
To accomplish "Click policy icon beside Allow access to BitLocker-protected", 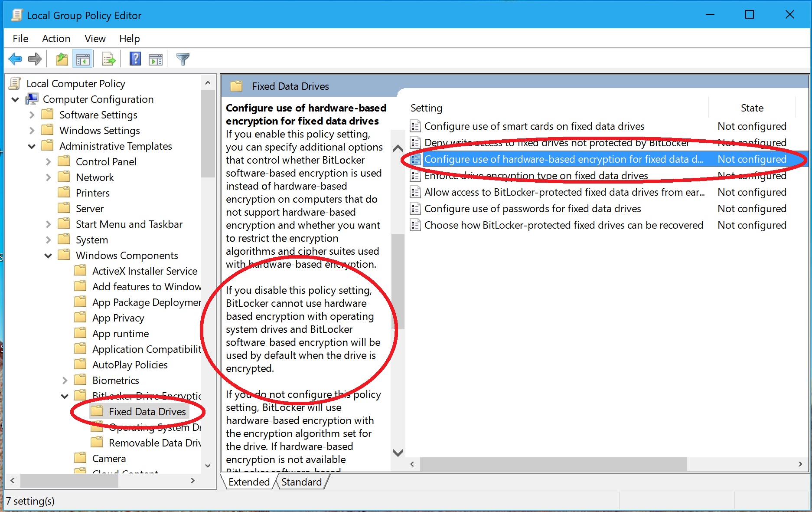I will 415,192.
